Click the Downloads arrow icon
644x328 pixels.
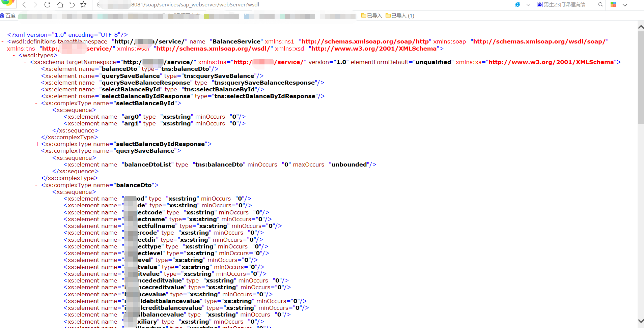coord(625,5)
